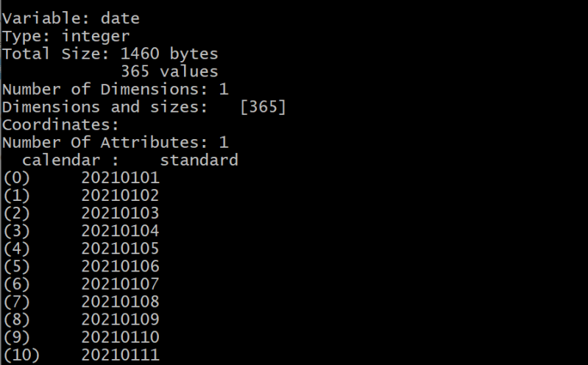Click the date value 20210104

[120, 230]
